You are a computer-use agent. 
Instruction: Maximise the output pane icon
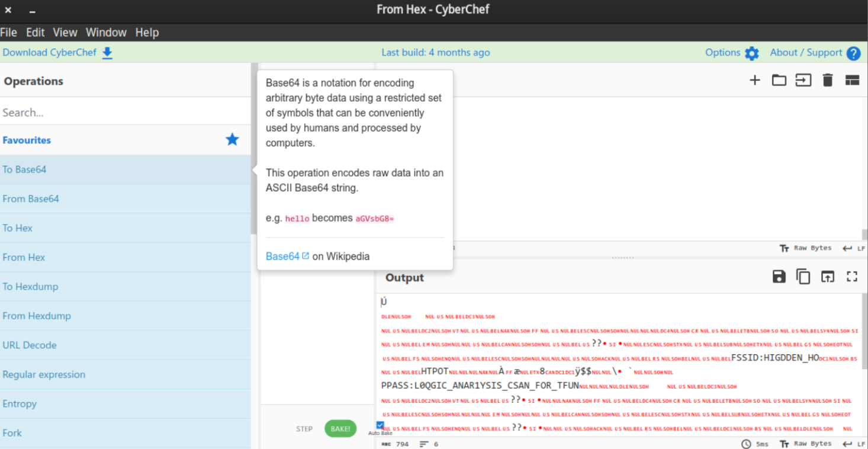[852, 277]
